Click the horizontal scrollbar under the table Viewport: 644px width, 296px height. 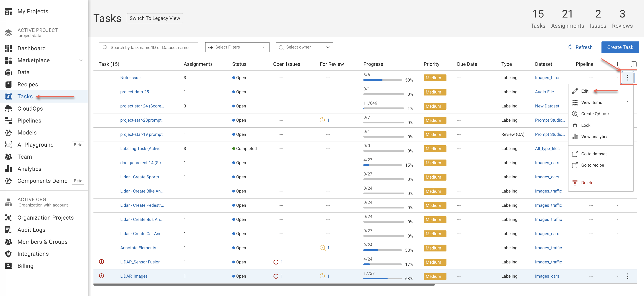264,285
